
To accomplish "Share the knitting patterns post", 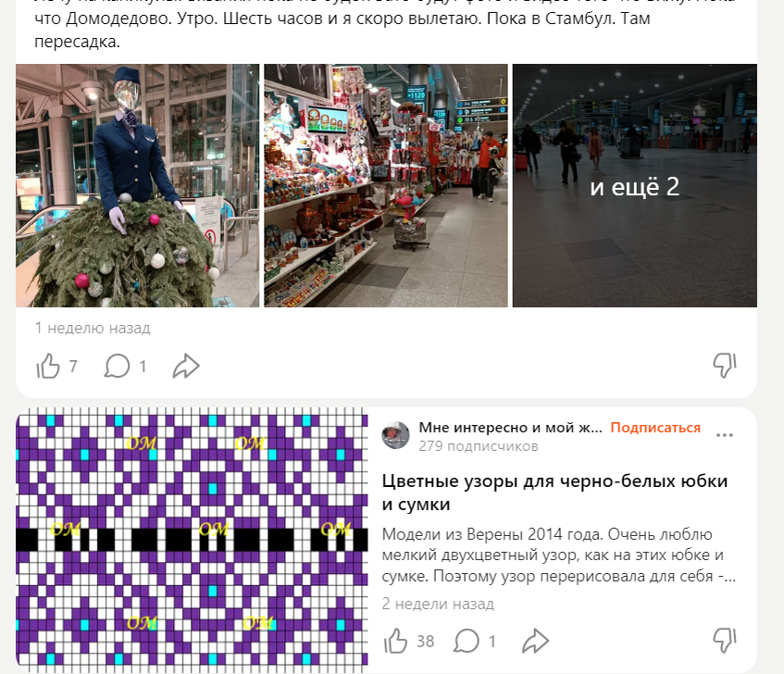I will 535,641.
